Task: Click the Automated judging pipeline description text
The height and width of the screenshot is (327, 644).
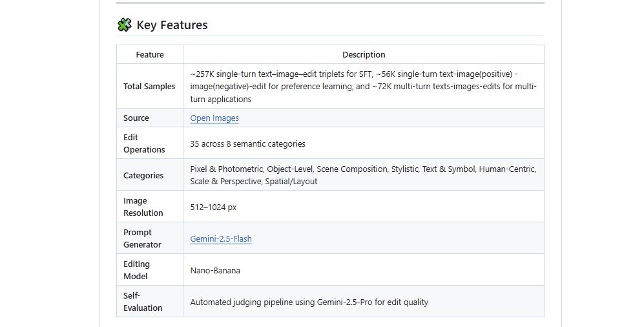Action: click(309, 302)
